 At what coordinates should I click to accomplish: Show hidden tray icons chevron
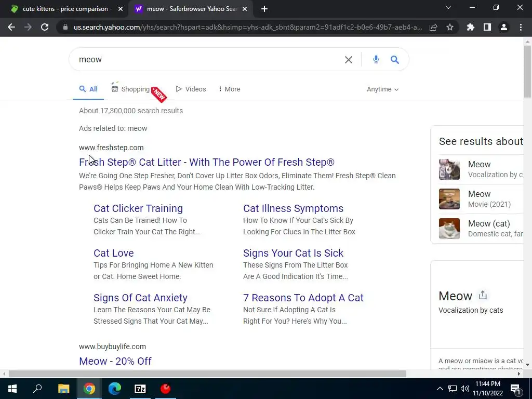440,389
